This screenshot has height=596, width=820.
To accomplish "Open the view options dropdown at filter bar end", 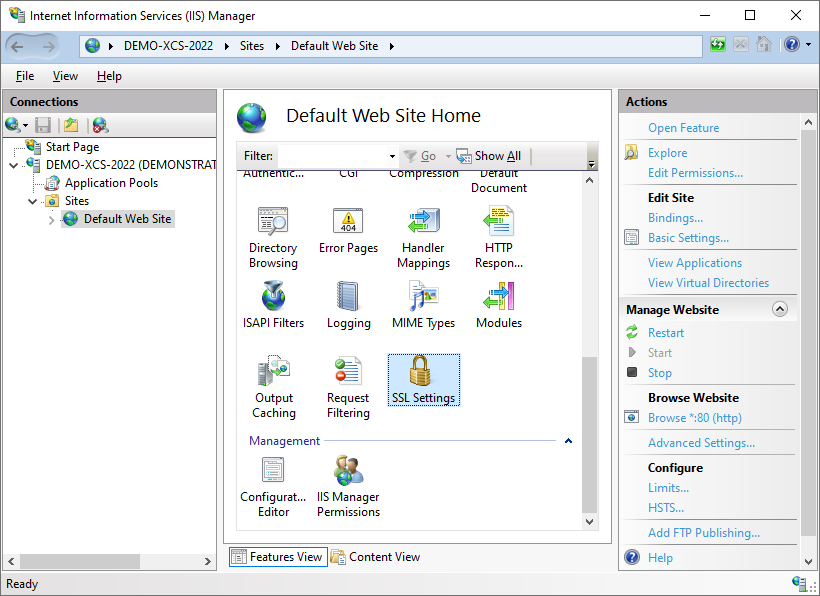I will (591, 164).
